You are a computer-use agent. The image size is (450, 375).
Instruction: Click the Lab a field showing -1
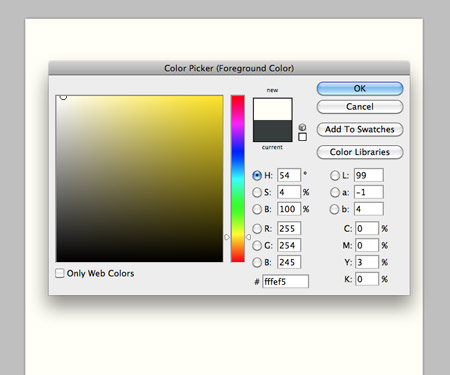tap(369, 192)
